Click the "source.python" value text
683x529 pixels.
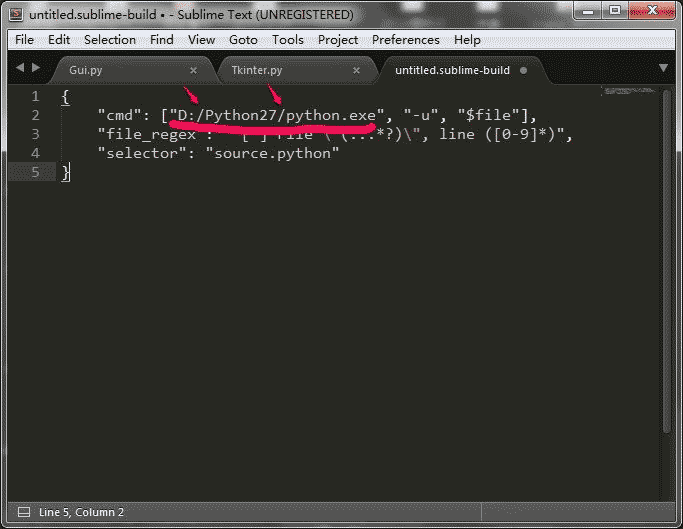pyautogui.click(x=272, y=153)
